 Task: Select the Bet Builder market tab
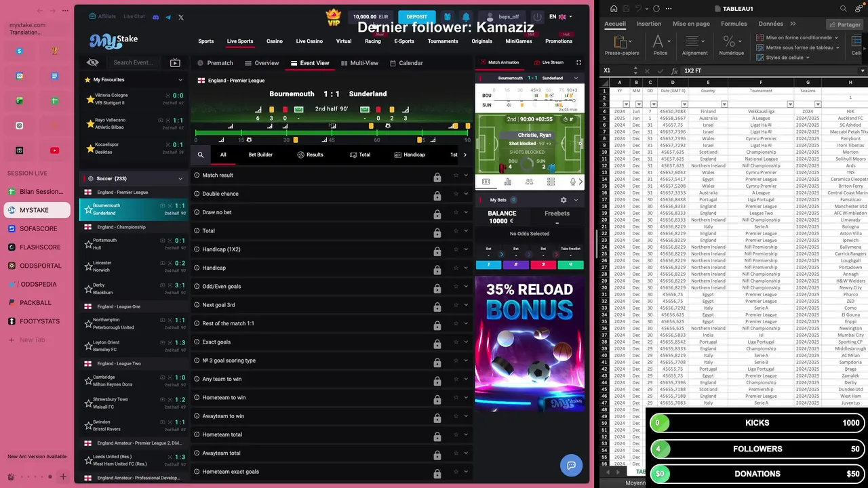(260, 155)
